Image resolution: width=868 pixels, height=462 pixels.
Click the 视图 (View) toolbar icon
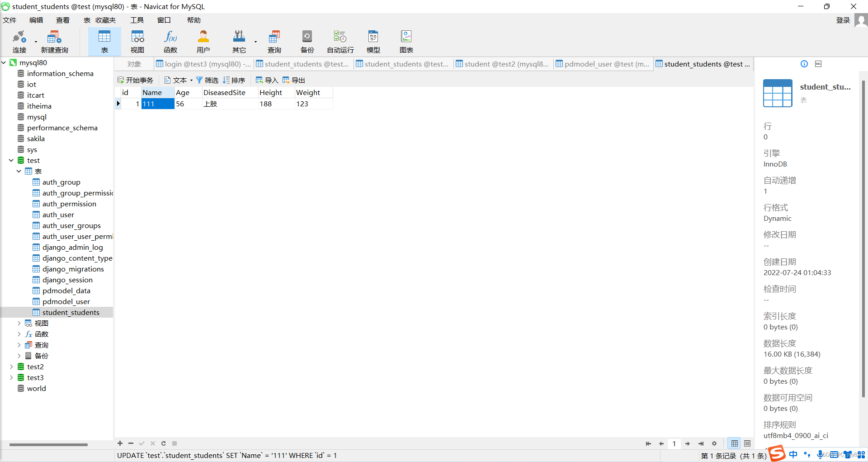(x=137, y=42)
